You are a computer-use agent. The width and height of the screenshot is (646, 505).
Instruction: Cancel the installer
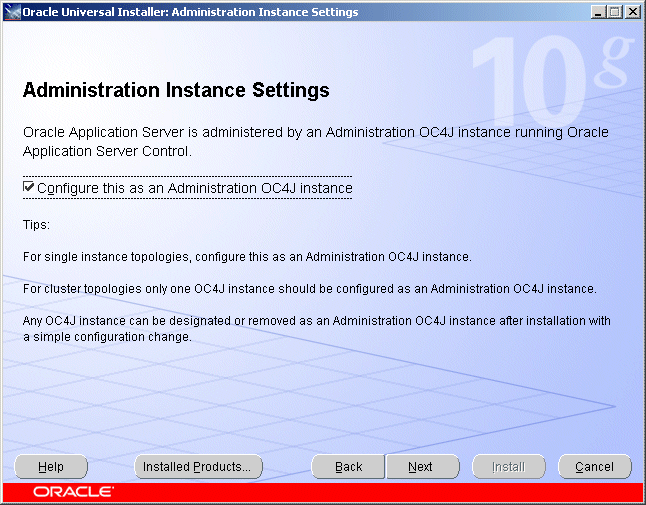tap(595, 467)
